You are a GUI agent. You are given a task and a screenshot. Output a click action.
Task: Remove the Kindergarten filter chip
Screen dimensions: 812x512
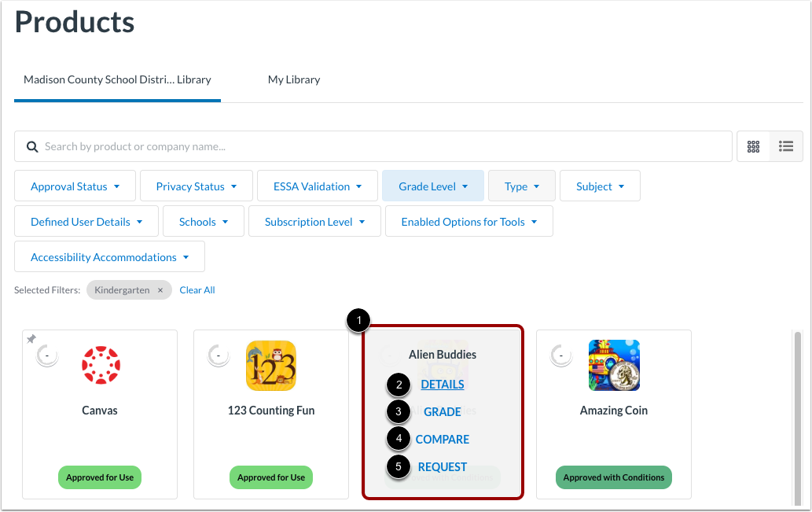[x=160, y=289]
